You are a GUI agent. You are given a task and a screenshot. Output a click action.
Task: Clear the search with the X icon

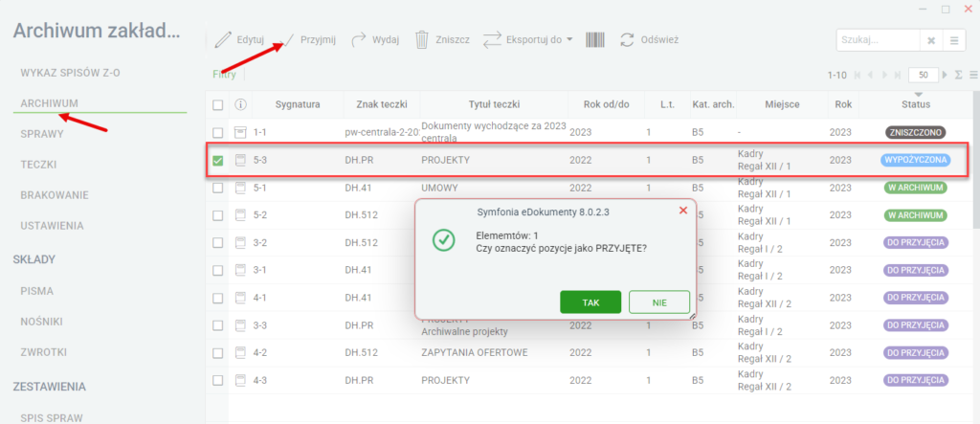930,40
